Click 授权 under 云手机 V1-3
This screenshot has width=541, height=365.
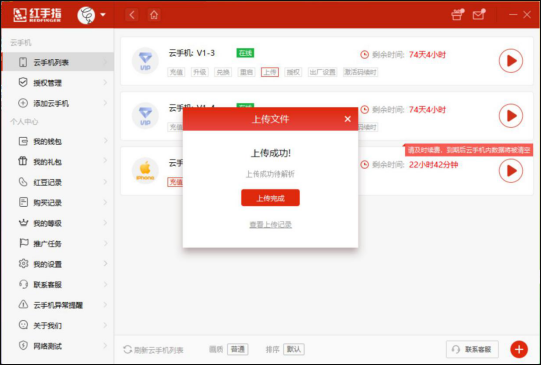[x=293, y=72]
